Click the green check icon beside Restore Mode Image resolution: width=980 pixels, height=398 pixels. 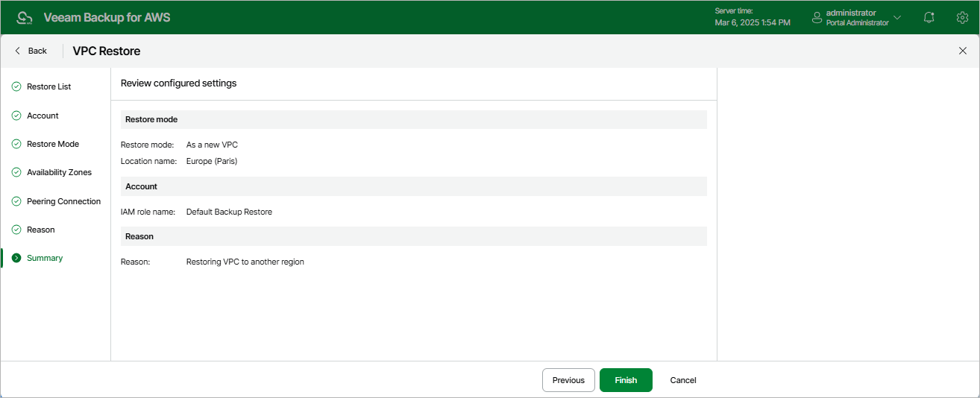coord(16,144)
